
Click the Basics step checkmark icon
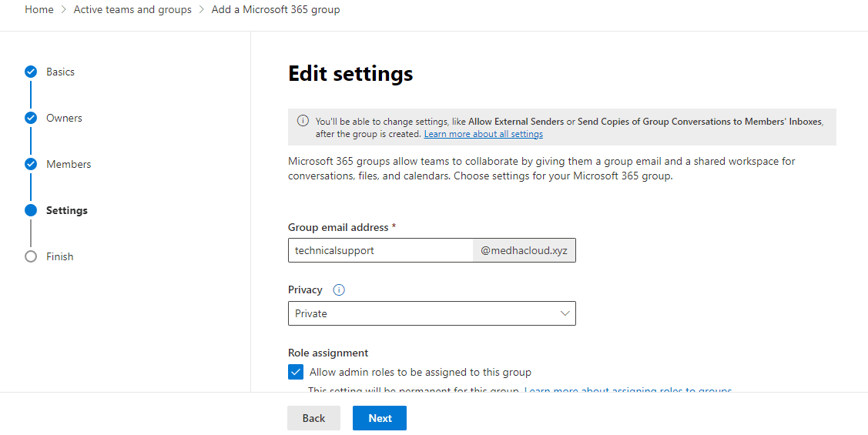click(x=31, y=72)
